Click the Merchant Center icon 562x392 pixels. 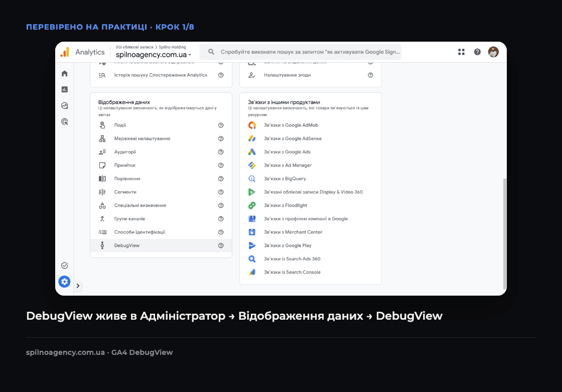click(x=252, y=232)
